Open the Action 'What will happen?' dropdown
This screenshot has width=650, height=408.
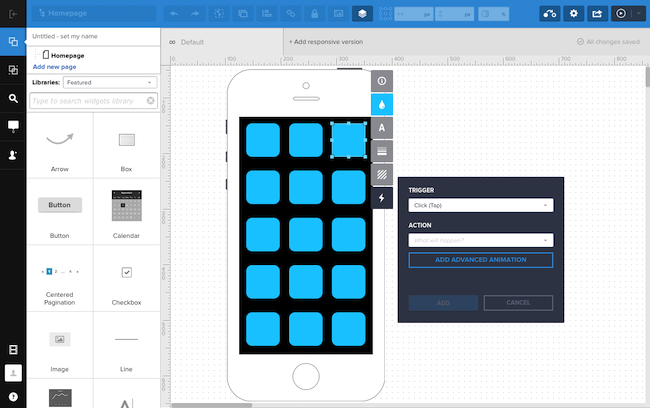(480, 240)
